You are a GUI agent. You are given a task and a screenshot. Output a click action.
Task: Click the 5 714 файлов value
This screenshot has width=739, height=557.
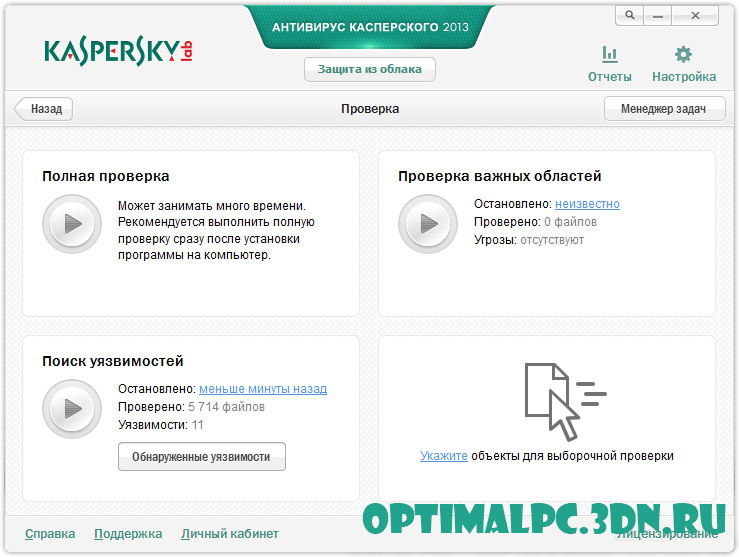pos(226,407)
